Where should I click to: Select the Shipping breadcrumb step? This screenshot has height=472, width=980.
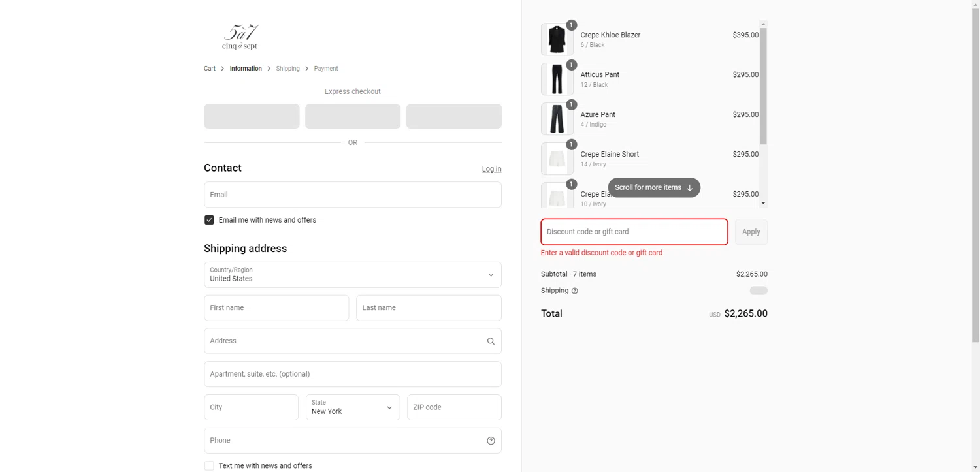pyautogui.click(x=287, y=69)
